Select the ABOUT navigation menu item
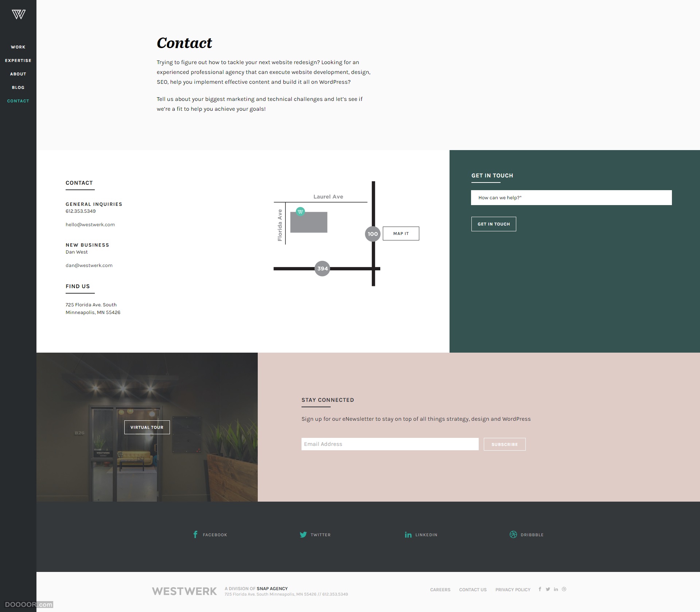The width and height of the screenshot is (700, 612). (18, 74)
